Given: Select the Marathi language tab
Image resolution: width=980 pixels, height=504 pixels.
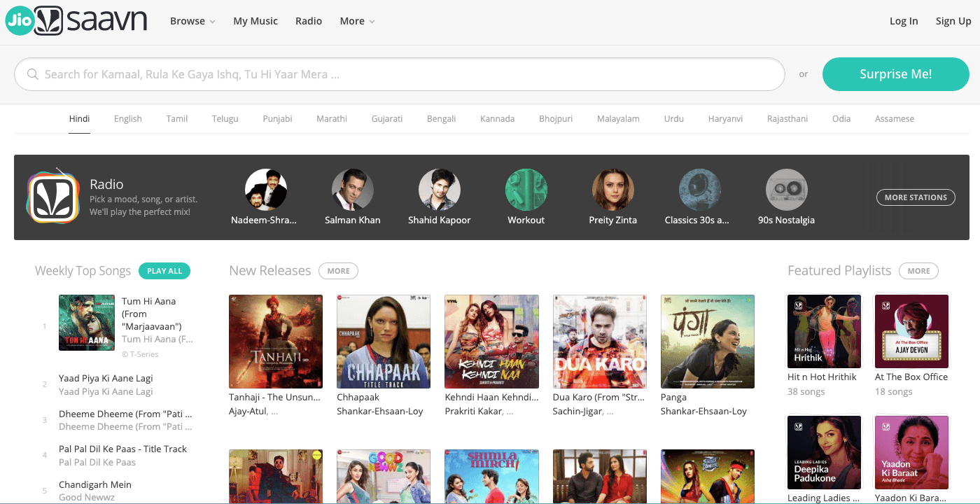Looking at the screenshot, I should [x=332, y=119].
